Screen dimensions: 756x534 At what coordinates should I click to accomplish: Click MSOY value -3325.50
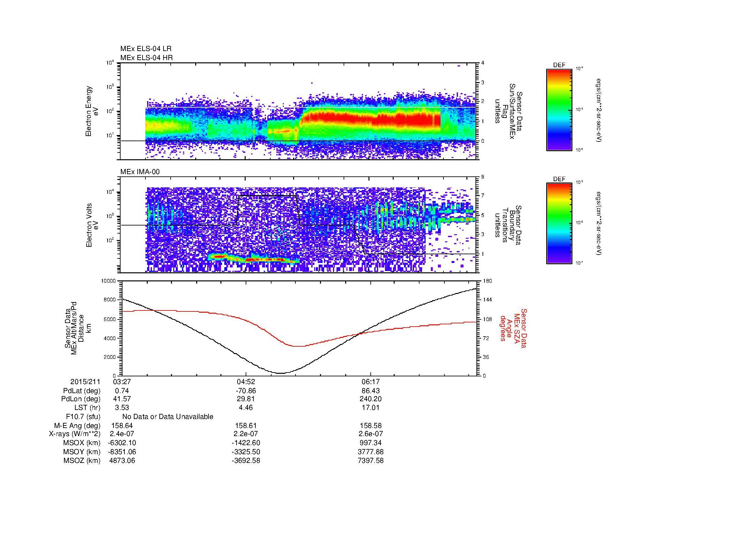tap(246, 452)
